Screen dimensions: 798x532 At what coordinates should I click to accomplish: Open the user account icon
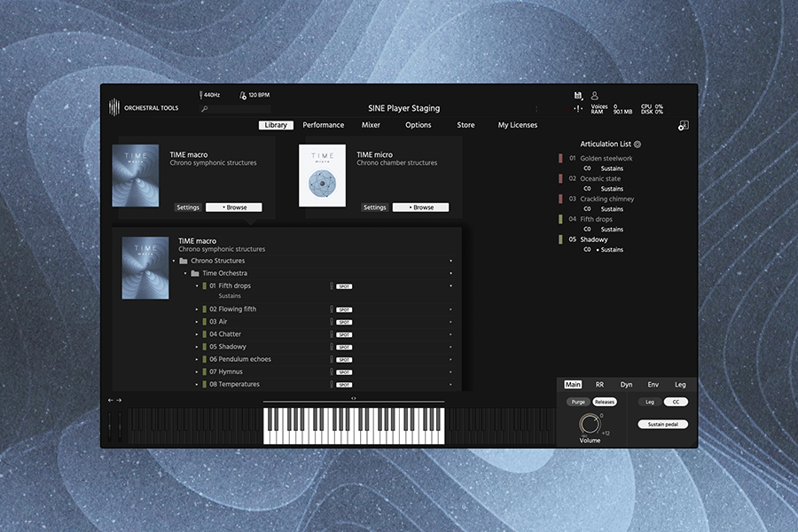coord(594,95)
